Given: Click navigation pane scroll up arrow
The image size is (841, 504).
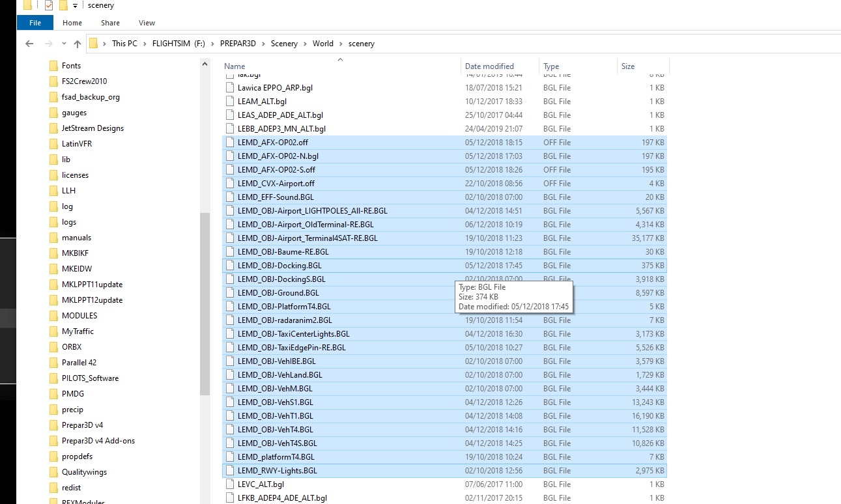Looking at the screenshot, I should tap(205, 64).
